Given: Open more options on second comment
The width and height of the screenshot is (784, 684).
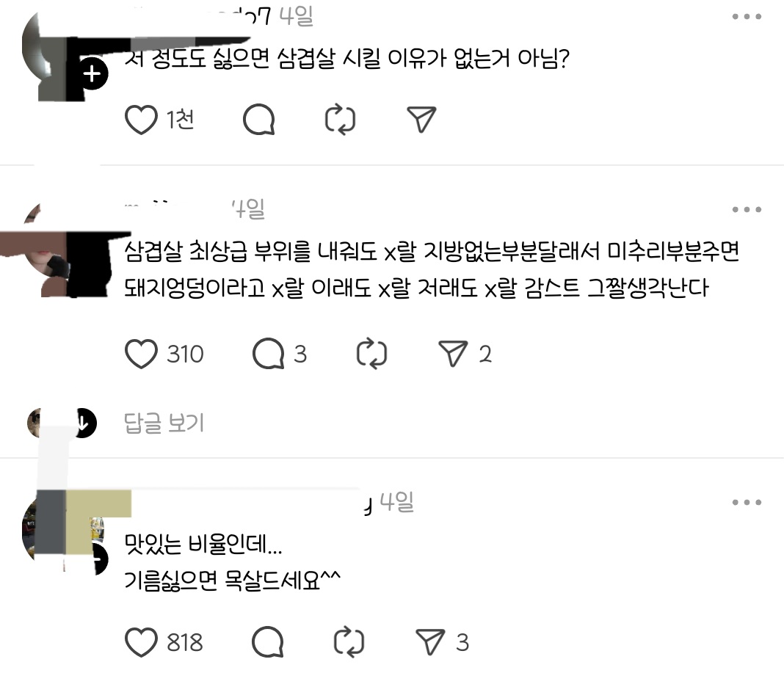Looking at the screenshot, I should pyautogui.click(x=747, y=209).
